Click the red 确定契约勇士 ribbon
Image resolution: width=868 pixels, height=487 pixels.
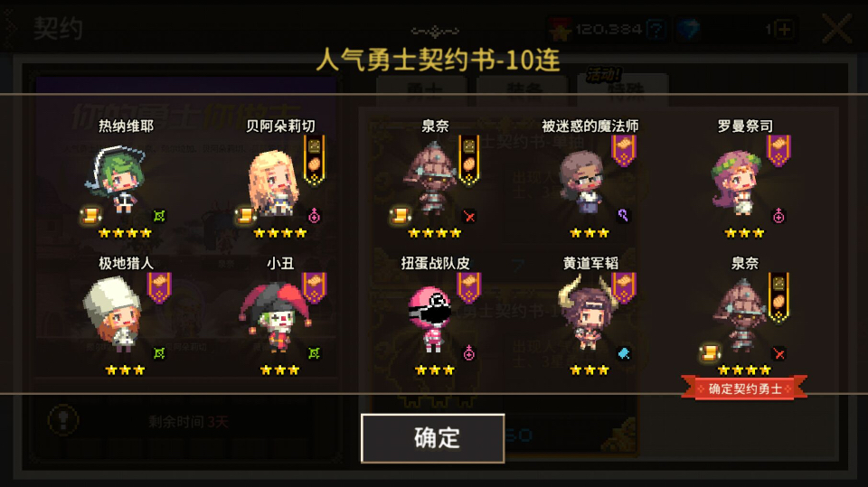tap(744, 389)
